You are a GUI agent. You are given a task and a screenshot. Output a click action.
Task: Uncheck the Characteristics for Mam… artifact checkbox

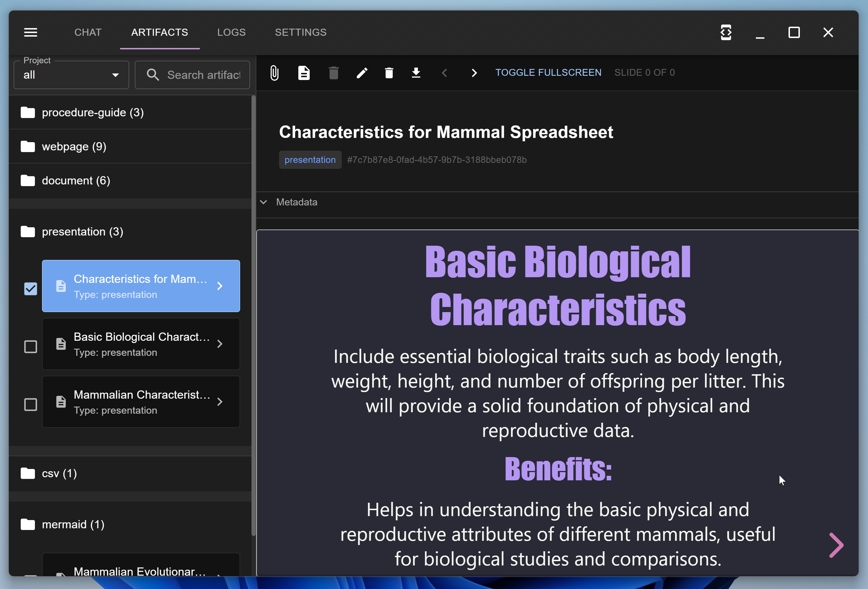point(31,289)
